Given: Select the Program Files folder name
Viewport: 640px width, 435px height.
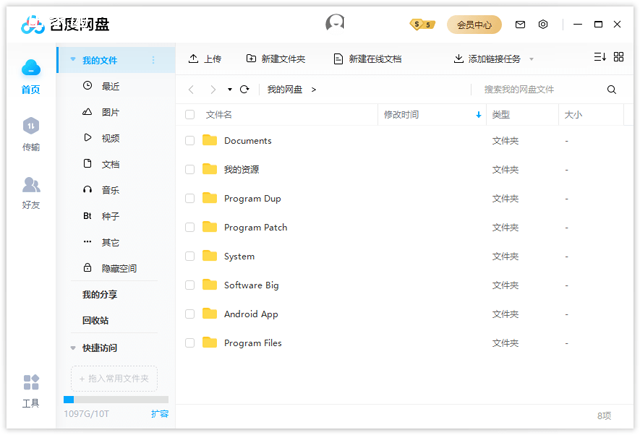Looking at the screenshot, I should (253, 343).
